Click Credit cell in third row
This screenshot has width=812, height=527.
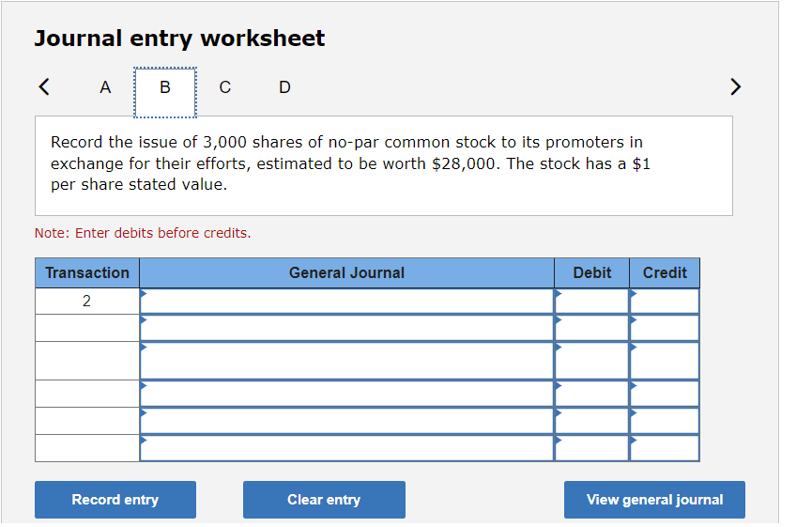tap(665, 361)
